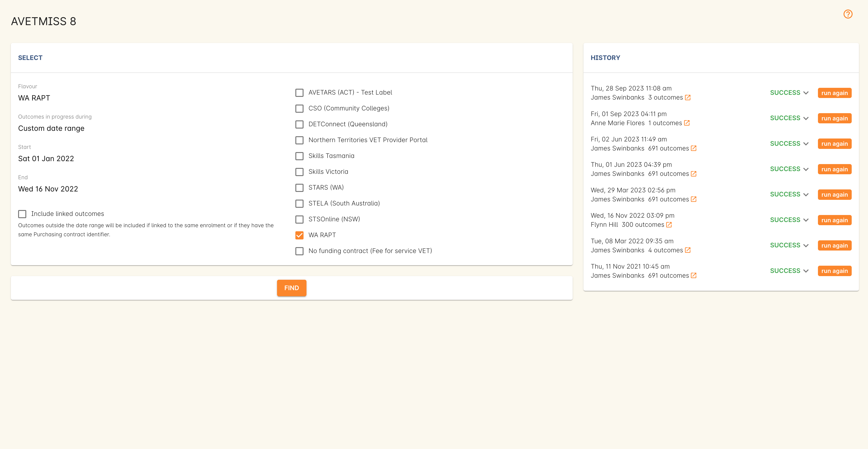The image size is (868, 449).
Task: Run again the 01 Sep 2023 export
Action: (834, 119)
